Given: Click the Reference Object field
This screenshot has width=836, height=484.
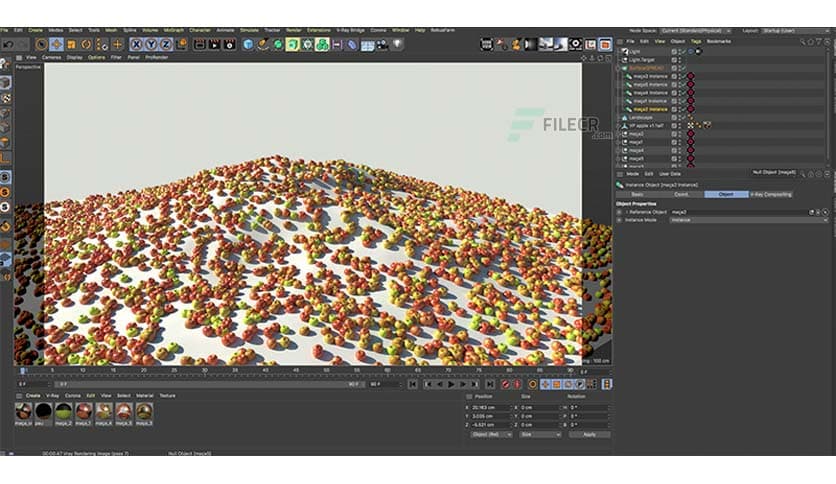Looking at the screenshot, I should [738, 212].
